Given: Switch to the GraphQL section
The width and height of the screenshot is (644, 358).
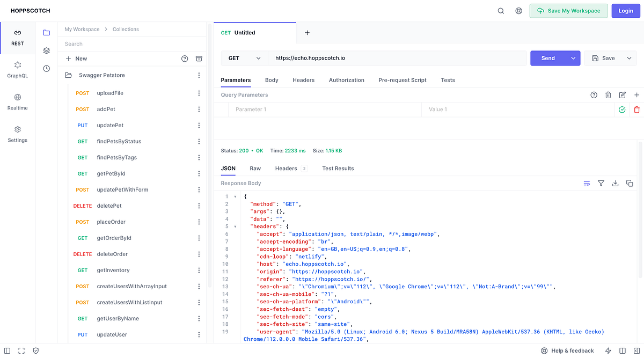Looking at the screenshot, I should (17, 68).
